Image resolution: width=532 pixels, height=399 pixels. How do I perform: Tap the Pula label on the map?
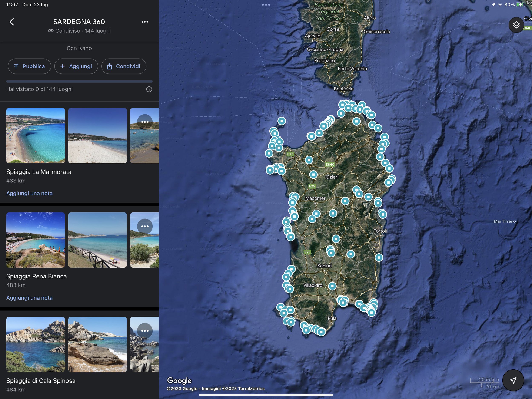pos(332,318)
